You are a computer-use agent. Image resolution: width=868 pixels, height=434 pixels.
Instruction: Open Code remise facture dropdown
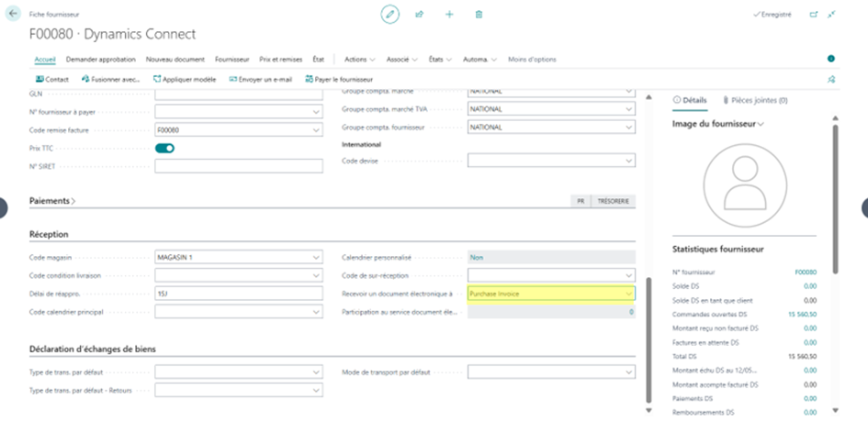coord(316,130)
